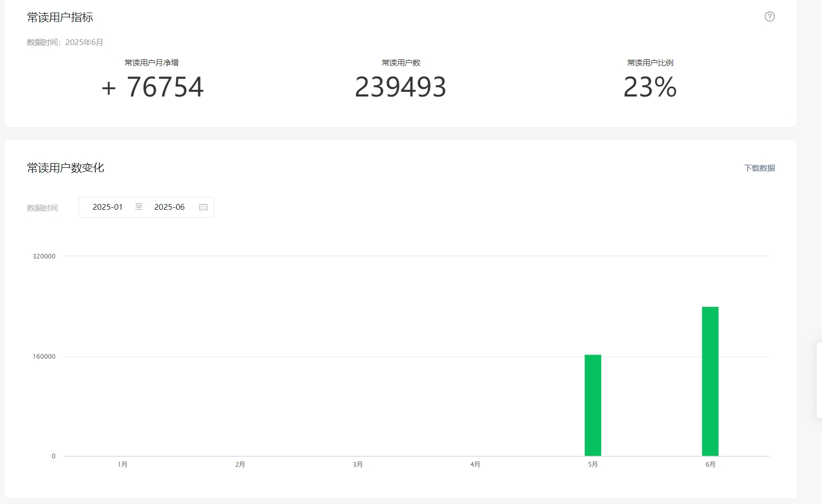This screenshot has height=504, width=822.
Task: Select the 23% ratio value
Action: (x=650, y=87)
